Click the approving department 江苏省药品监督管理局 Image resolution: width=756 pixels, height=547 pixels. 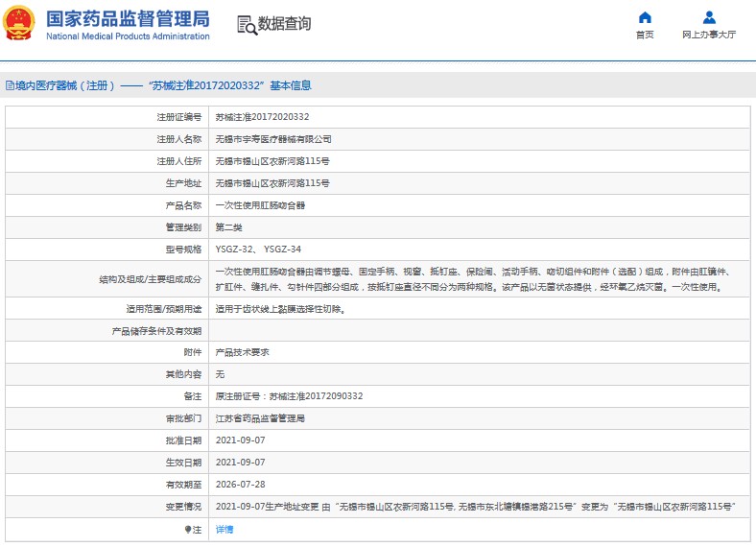(260, 418)
